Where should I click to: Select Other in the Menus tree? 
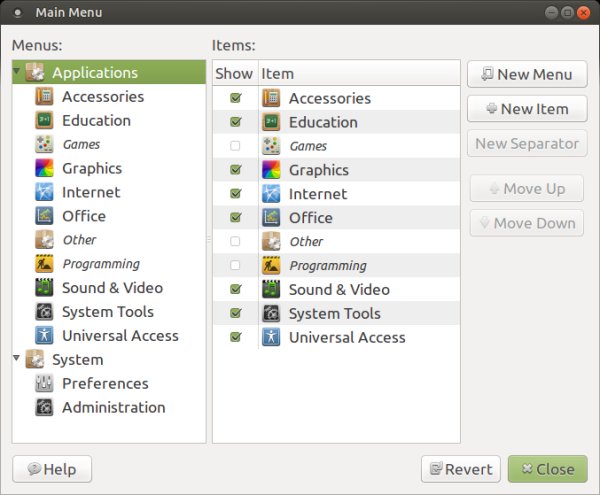tap(79, 240)
